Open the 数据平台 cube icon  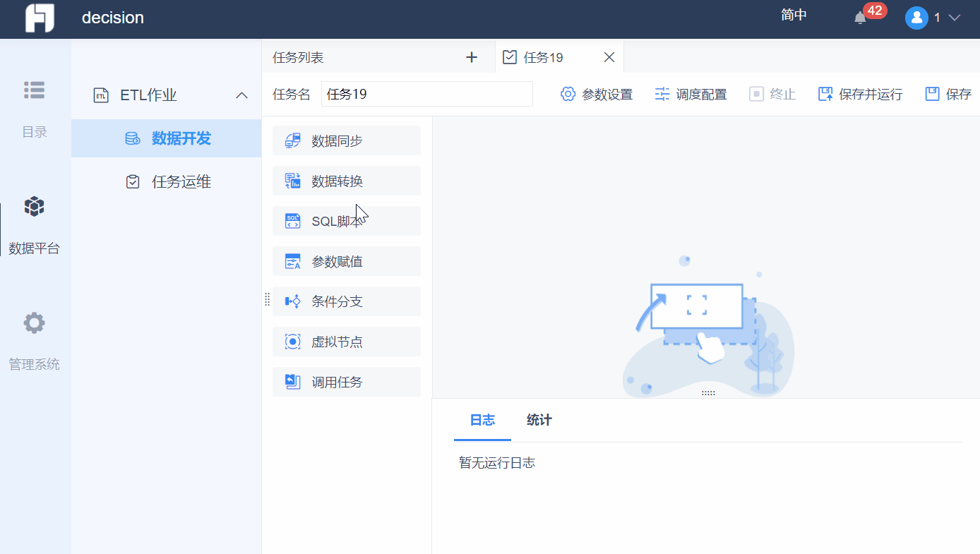(34, 206)
